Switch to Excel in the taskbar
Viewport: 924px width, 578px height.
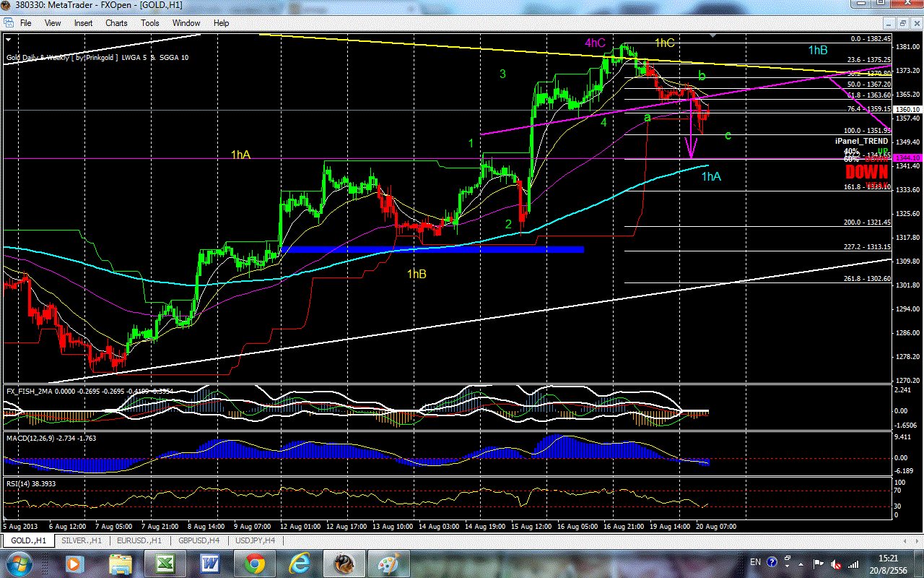point(165,562)
